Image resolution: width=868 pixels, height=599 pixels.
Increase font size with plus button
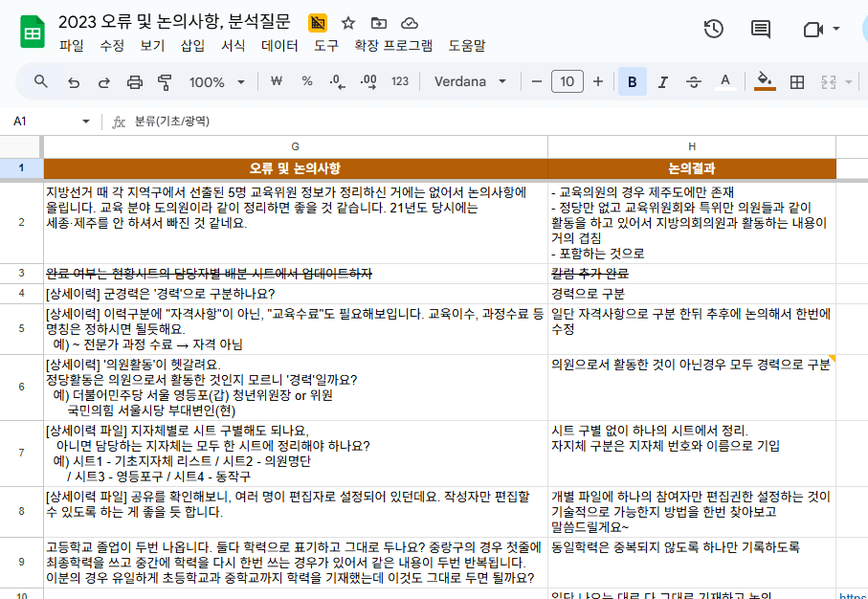tap(598, 82)
